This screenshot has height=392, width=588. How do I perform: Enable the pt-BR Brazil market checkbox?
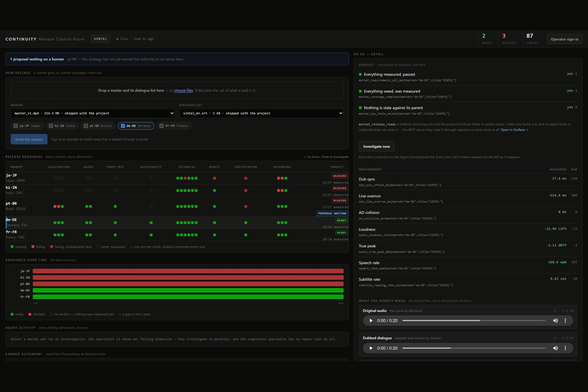tap(86, 126)
